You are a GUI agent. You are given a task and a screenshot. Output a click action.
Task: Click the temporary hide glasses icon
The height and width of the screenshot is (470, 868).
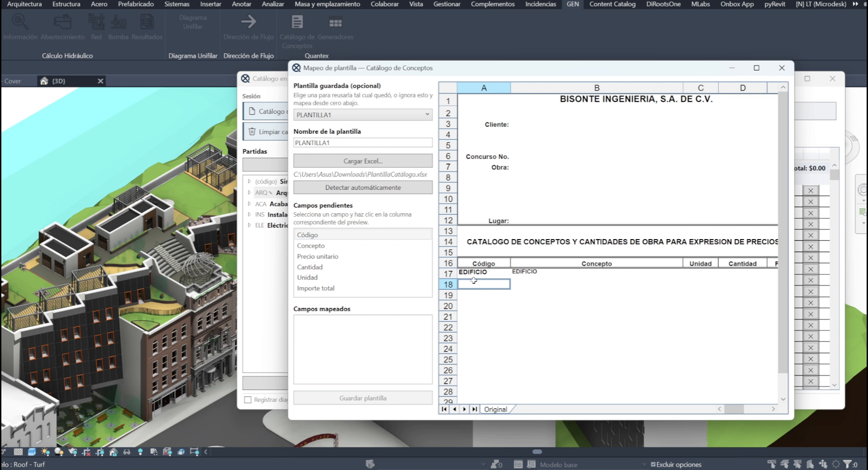pos(127,451)
